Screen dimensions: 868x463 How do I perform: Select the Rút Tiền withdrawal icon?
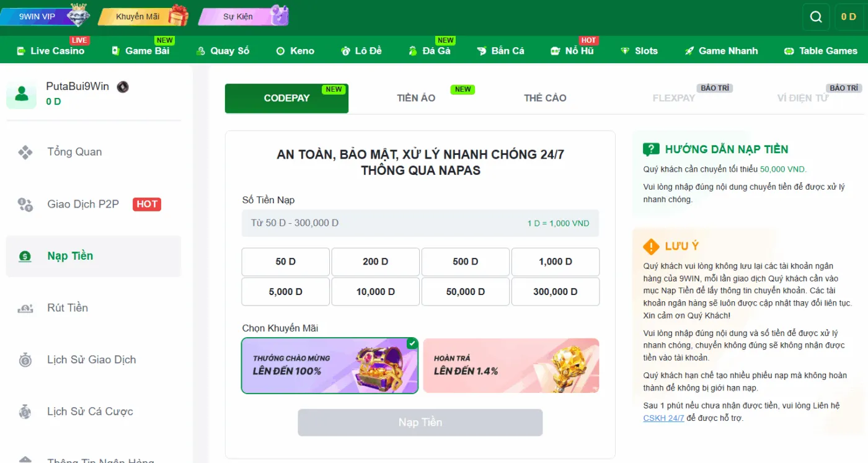(x=25, y=307)
